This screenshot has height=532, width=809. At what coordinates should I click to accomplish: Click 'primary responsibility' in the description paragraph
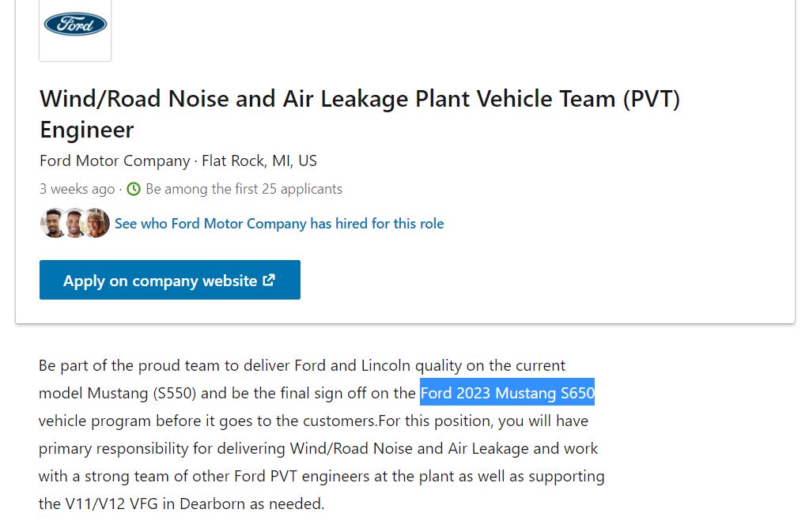[x=110, y=448]
